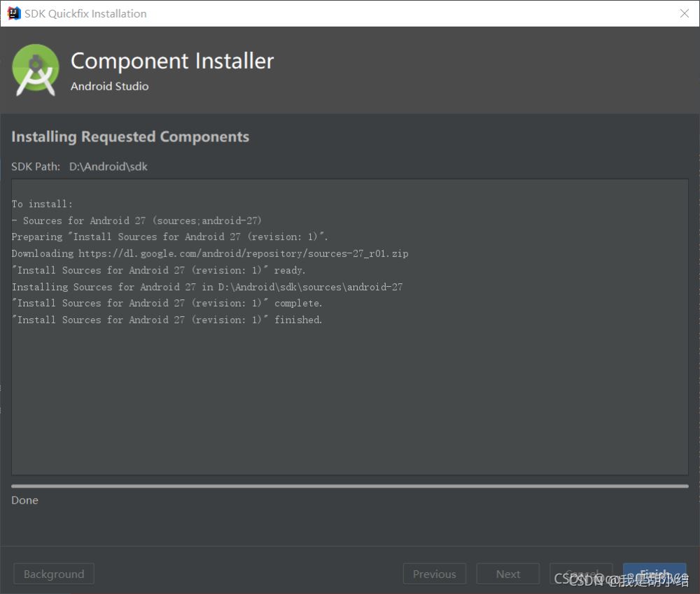
Task: Close the SDK Quickfix Installation dialog
Action: tap(684, 13)
